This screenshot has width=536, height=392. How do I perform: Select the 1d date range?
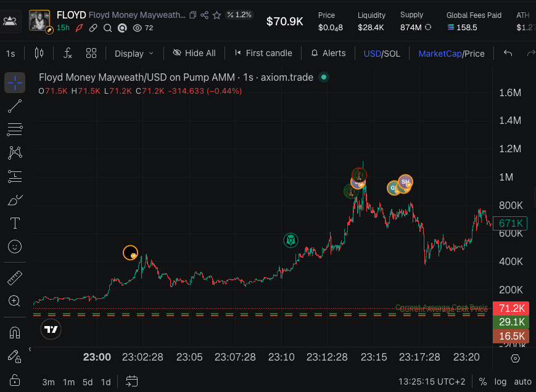pyautogui.click(x=105, y=382)
